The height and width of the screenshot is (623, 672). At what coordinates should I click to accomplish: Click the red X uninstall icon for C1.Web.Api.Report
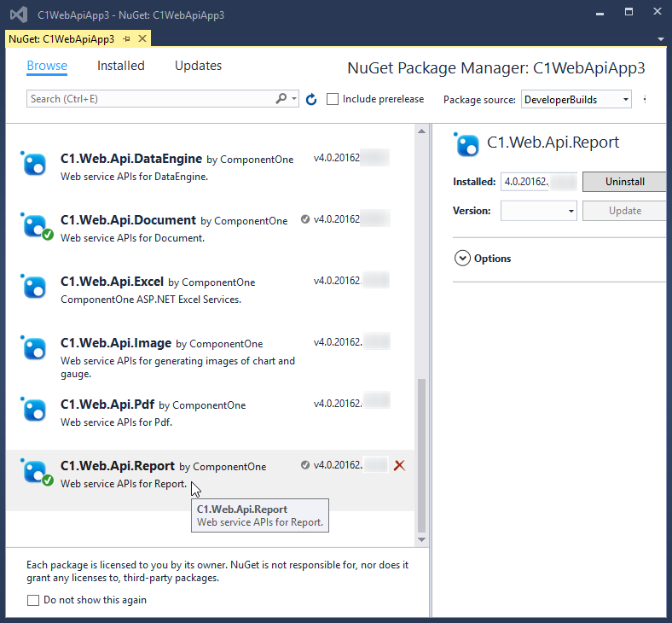[x=399, y=465]
